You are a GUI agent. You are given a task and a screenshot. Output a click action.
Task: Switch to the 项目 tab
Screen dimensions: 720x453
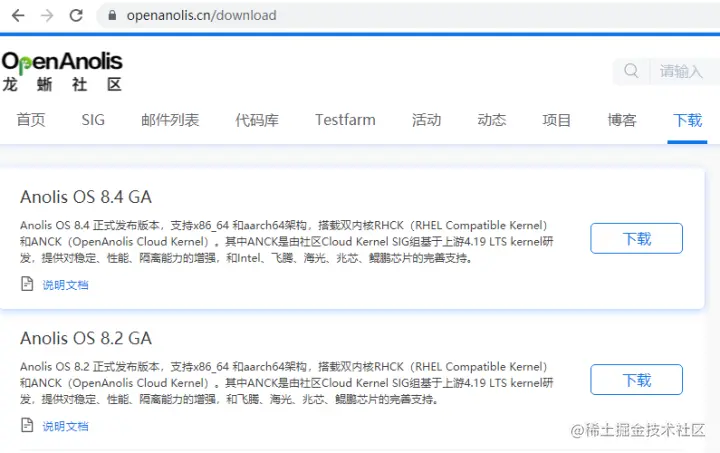[557, 120]
